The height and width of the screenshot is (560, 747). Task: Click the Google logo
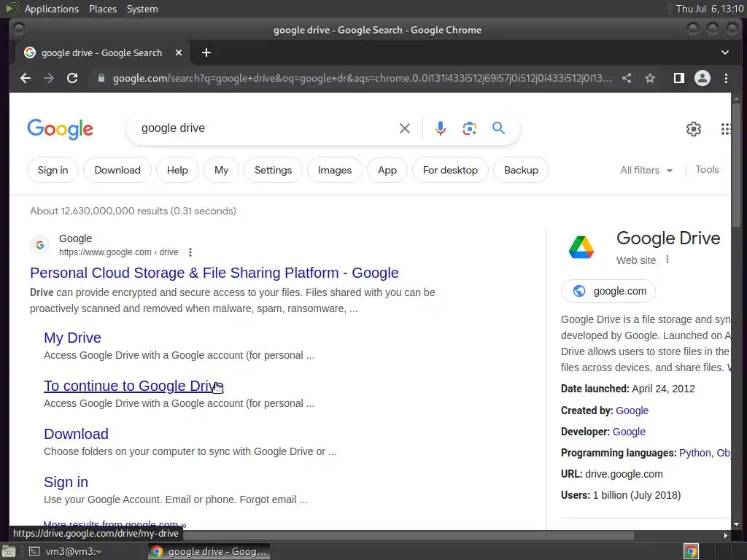click(x=60, y=129)
